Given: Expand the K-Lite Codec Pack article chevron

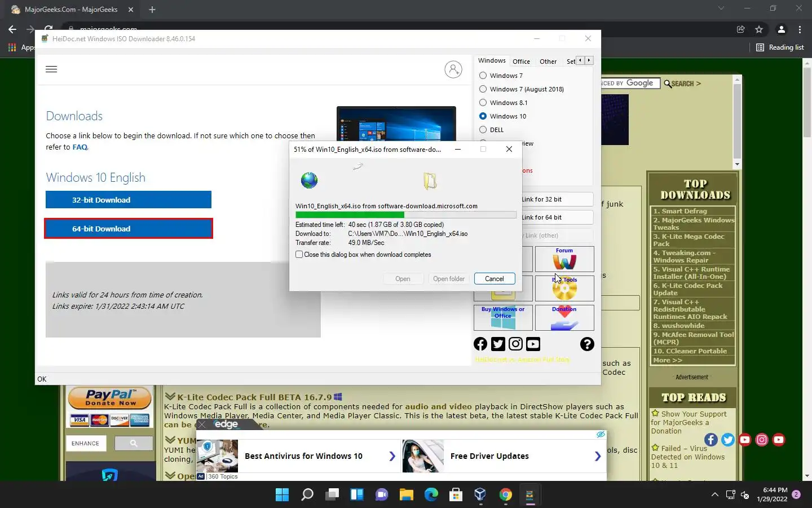Looking at the screenshot, I should tap(170, 396).
